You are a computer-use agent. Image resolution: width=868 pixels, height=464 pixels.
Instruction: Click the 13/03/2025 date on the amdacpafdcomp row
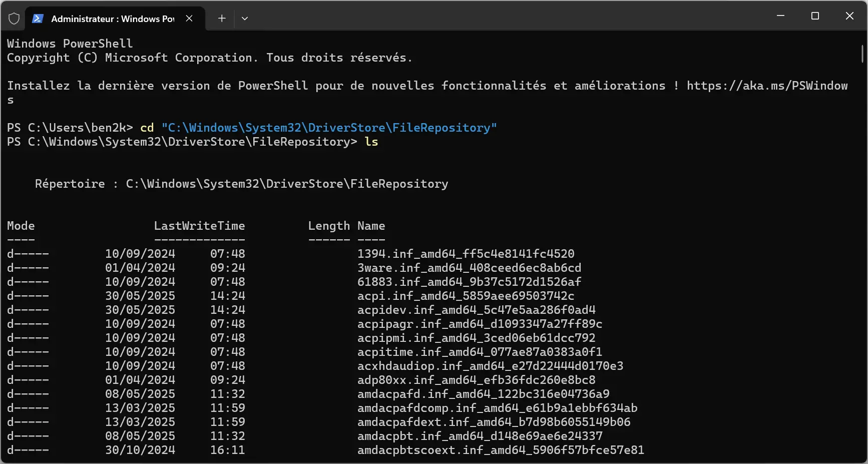pos(140,408)
